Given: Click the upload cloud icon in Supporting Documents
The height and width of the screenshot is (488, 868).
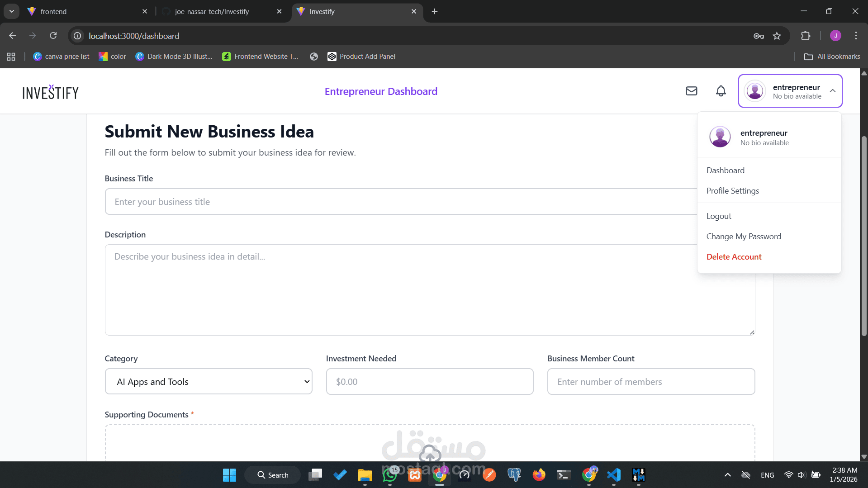Looking at the screenshot, I should (x=429, y=453).
